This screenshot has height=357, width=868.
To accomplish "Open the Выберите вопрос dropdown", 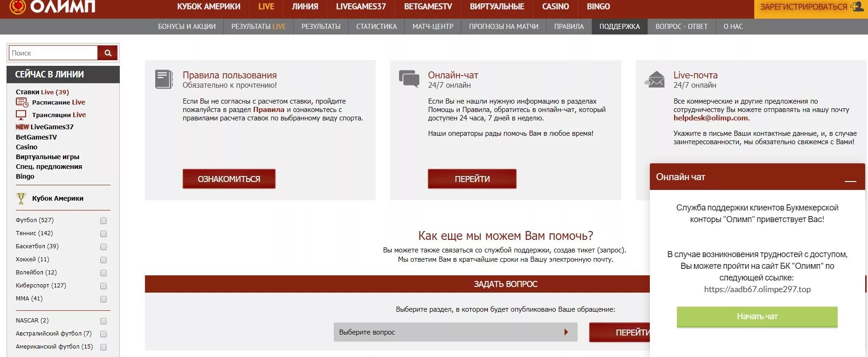I will click(x=455, y=332).
